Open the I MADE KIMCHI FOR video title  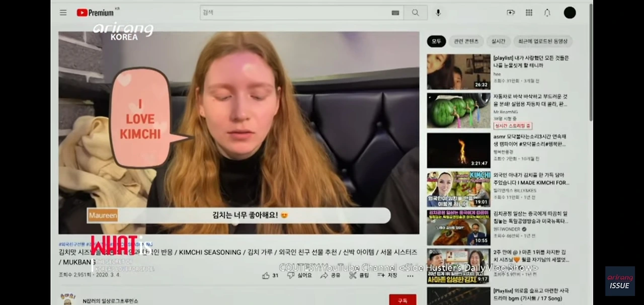[x=531, y=179]
